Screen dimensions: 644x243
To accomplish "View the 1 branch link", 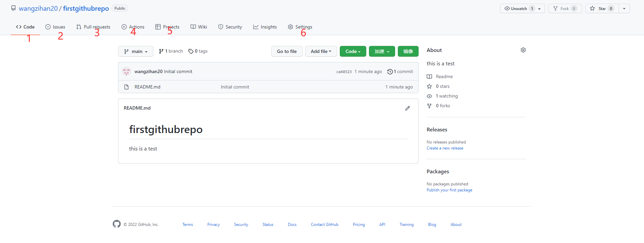I will pos(171,51).
